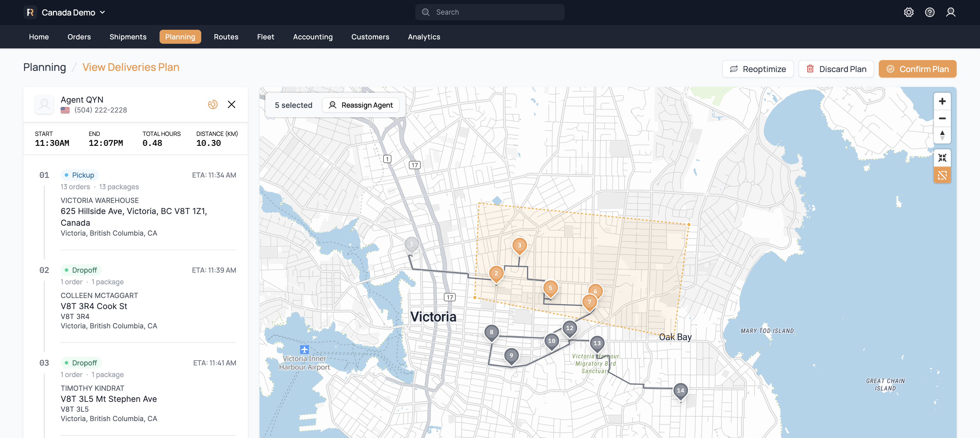Zoom out on the map
The height and width of the screenshot is (438, 980).
pos(942,118)
